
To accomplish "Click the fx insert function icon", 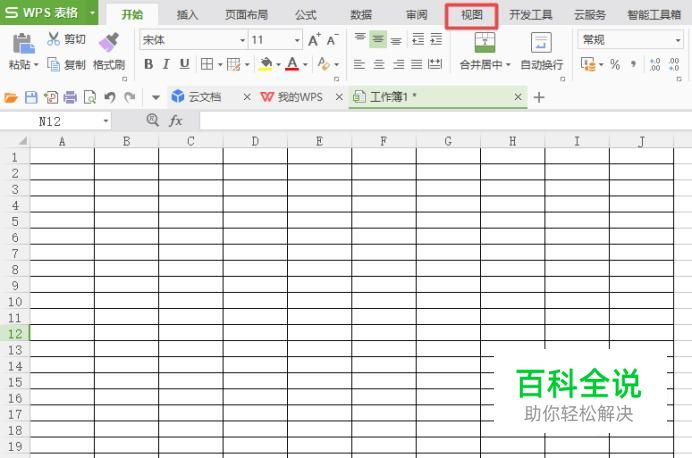I will tap(175, 120).
